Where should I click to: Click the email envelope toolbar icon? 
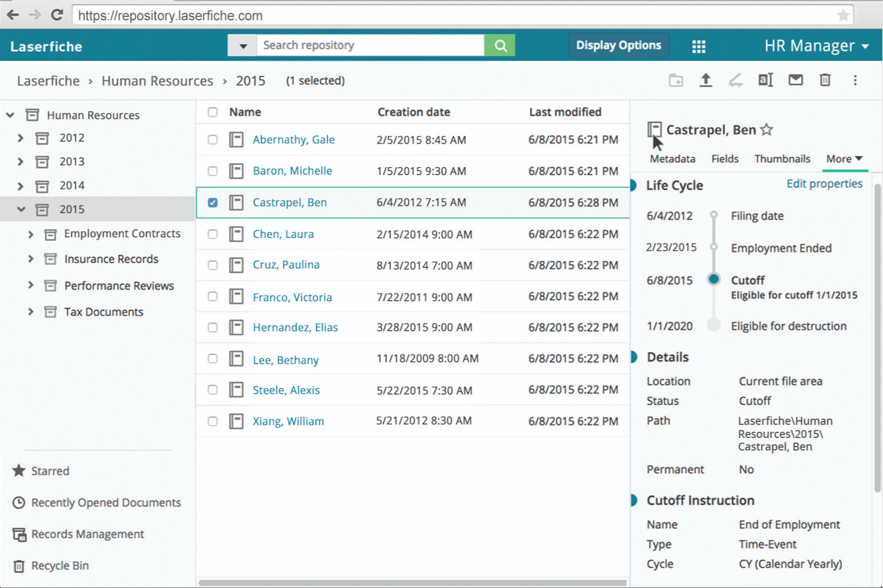point(796,80)
